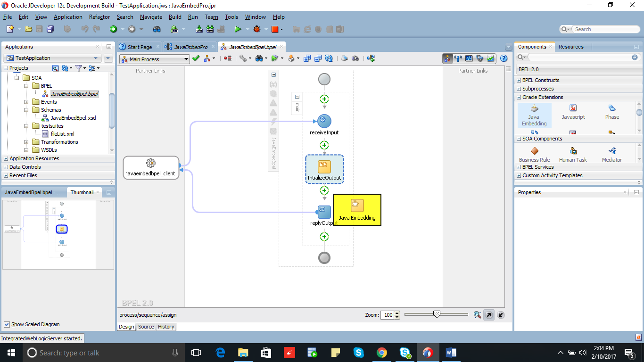Viewport: 644px width, 362px height.
Task: Click the red Stop square icon
Action: (x=275, y=29)
